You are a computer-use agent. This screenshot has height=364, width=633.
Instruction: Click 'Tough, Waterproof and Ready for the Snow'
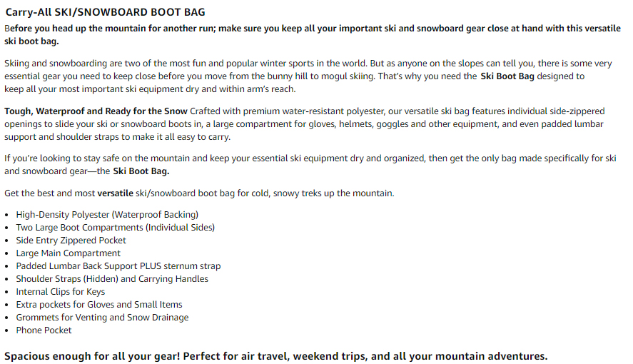[x=96, y=111]
